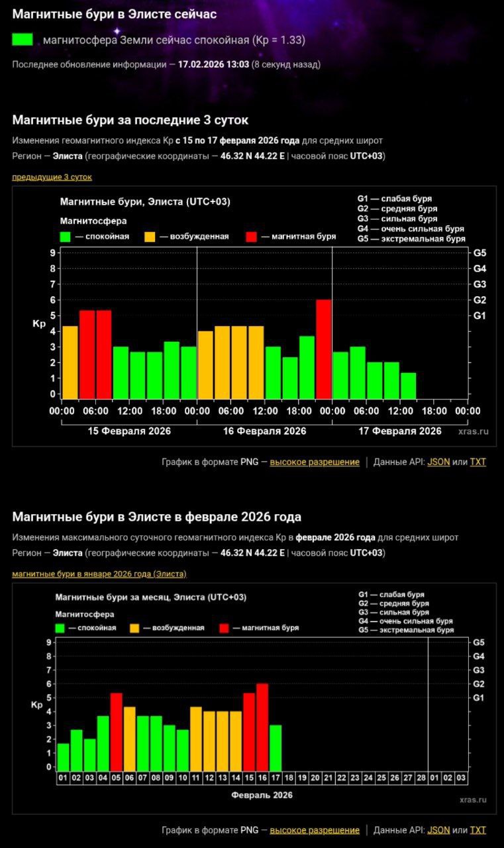Click red "магнитная буря" legend swatch in monthly chart
This screenshot has width=504, height=848.
pos(224,627)
